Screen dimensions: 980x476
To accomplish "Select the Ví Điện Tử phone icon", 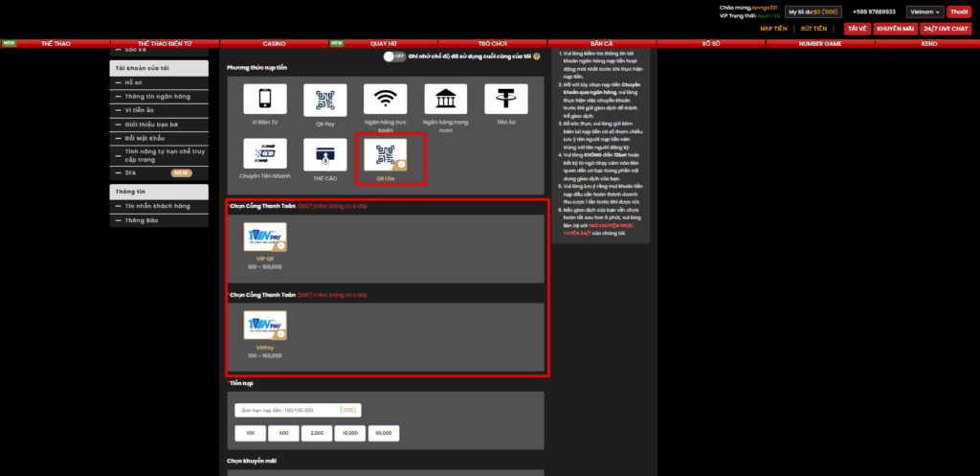I will [x=265, y=99].
